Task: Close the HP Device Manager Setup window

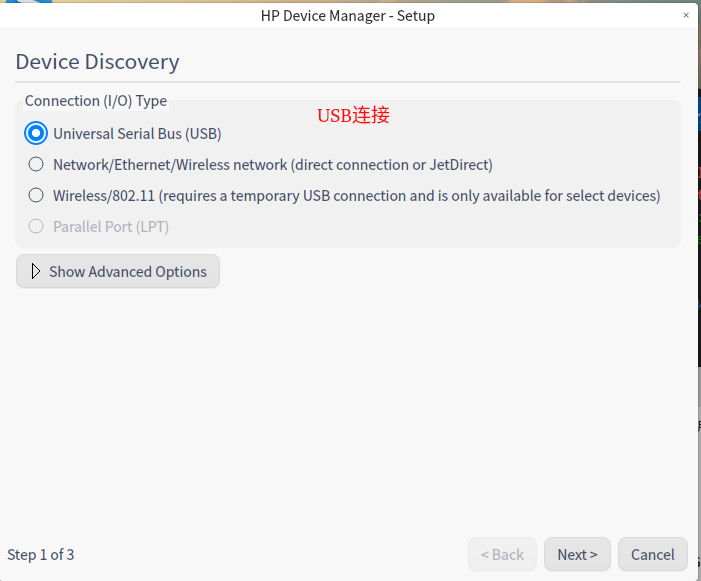Action: tap(686, 15)
